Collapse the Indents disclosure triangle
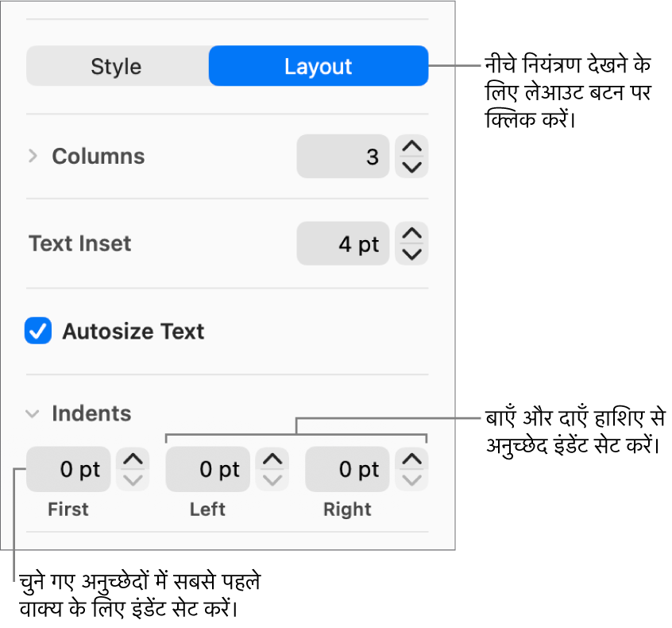The width and height of the screenshot is (672, 628). tap(33, 413)
